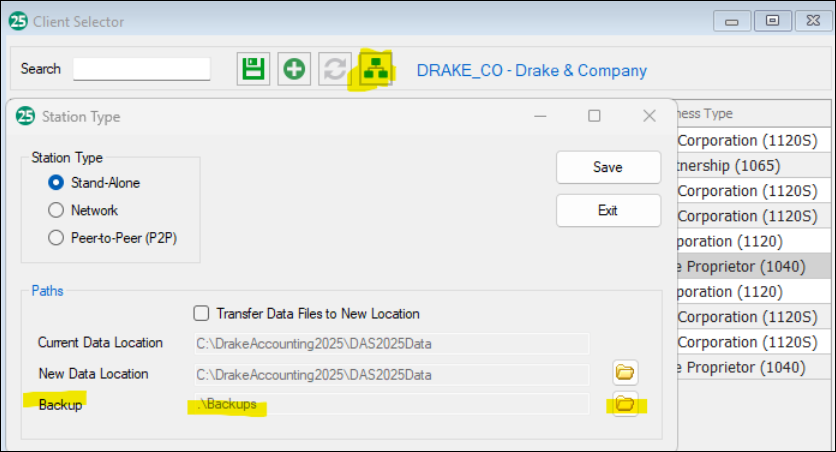Click the Current Data Location field
Image resolution: width=836 pixels, height=452 pixels.
[392, 344]
